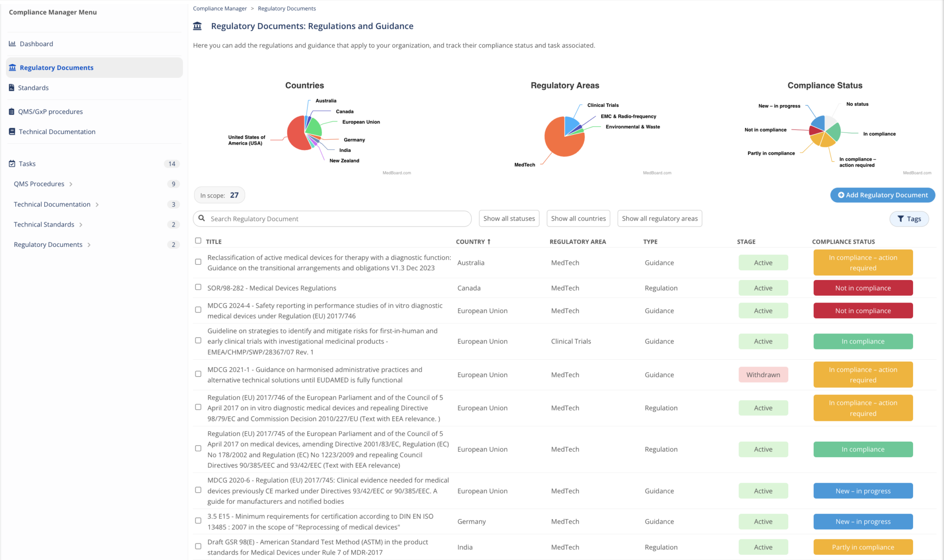Select the checkbox for SOR/98-282 Medical Devices Regulations

[x=198, y=287]
